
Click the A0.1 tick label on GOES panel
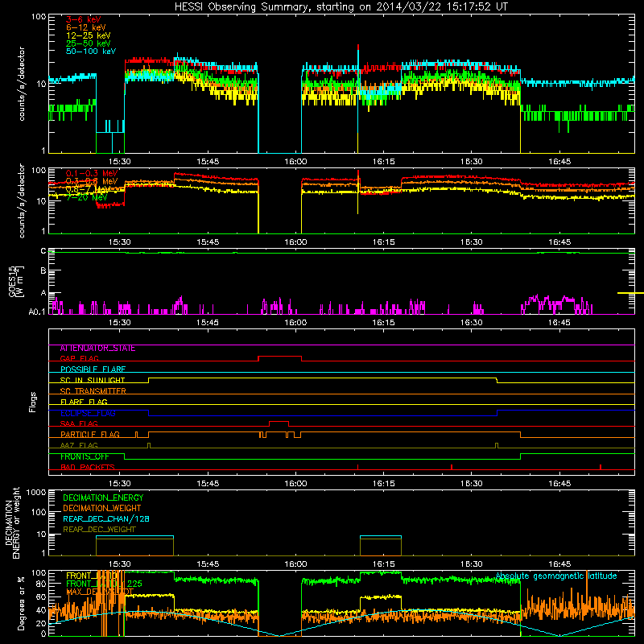pyautogui.click(x=36, y=312)
